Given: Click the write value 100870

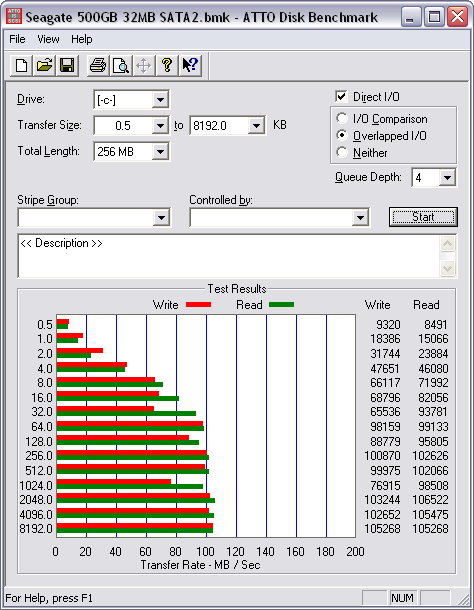Looking at the screenshot, I should coord(383,456).
